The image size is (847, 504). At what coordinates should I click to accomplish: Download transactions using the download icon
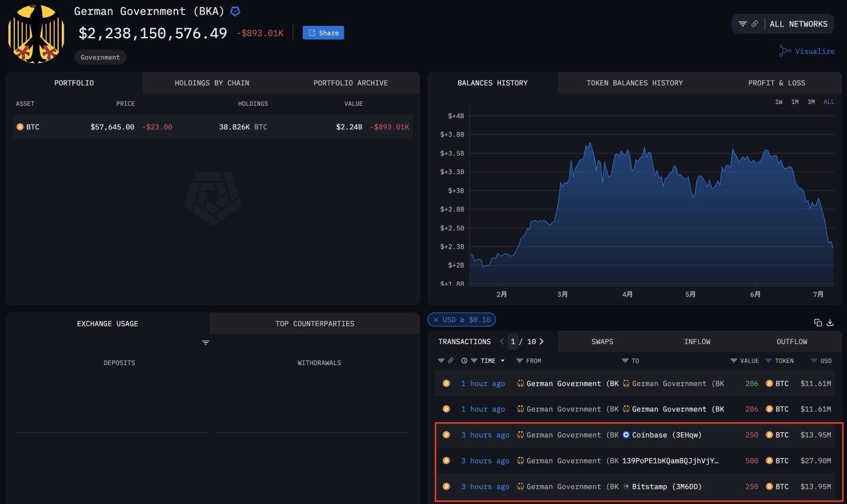(830, 322)
